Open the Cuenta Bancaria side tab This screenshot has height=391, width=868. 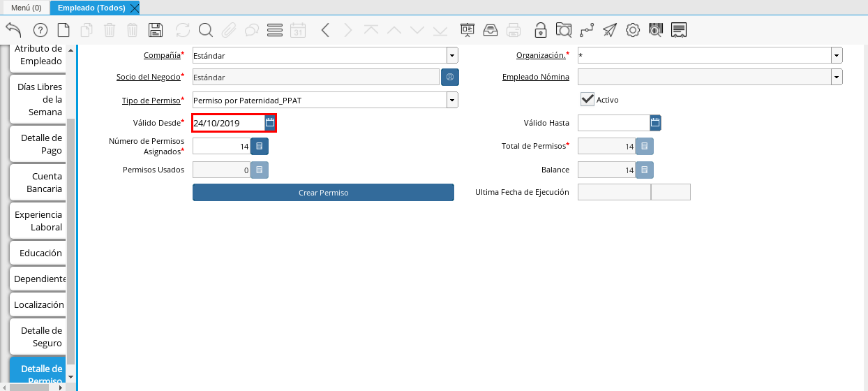(x=38, y=182)
